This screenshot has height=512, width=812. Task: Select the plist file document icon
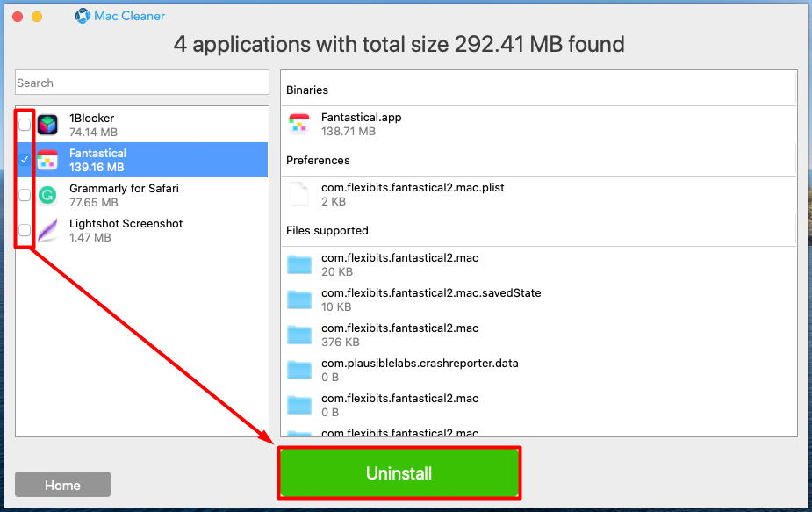click(x=299, y=194)
